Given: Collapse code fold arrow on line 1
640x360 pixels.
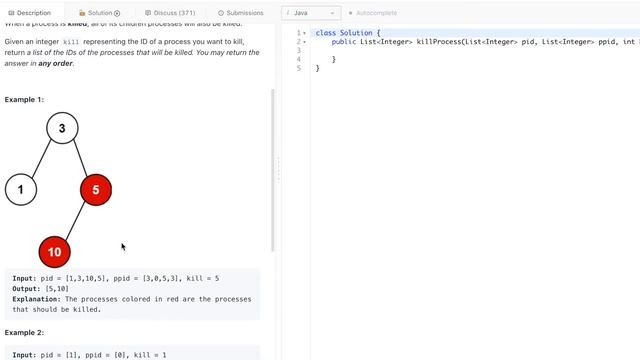Looking at the screenshot, I should (x=304, y=33).
